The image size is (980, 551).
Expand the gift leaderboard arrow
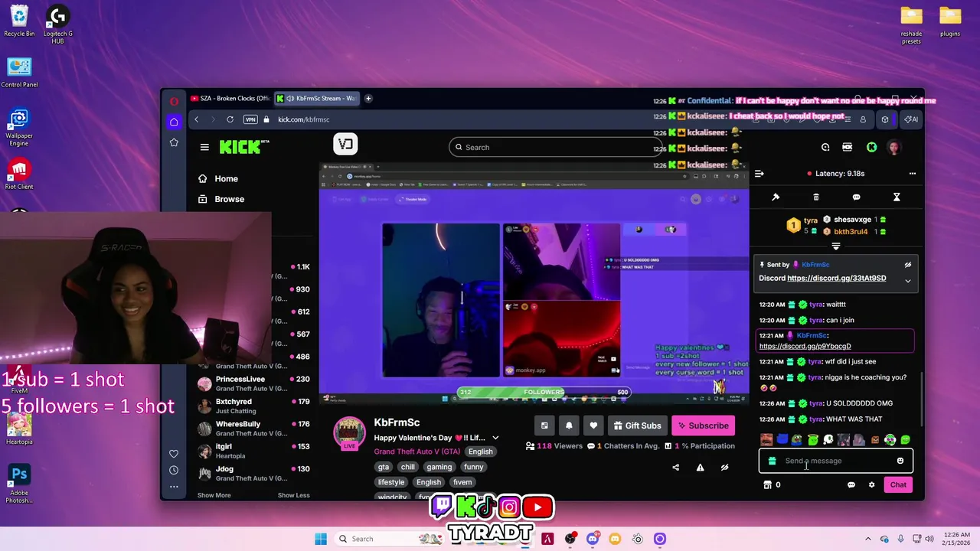[835, 246]
